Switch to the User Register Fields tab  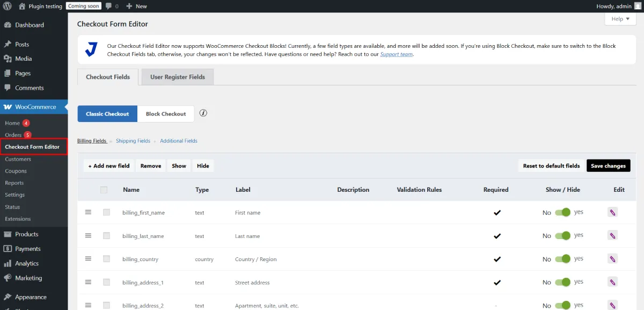pos(178,77)
